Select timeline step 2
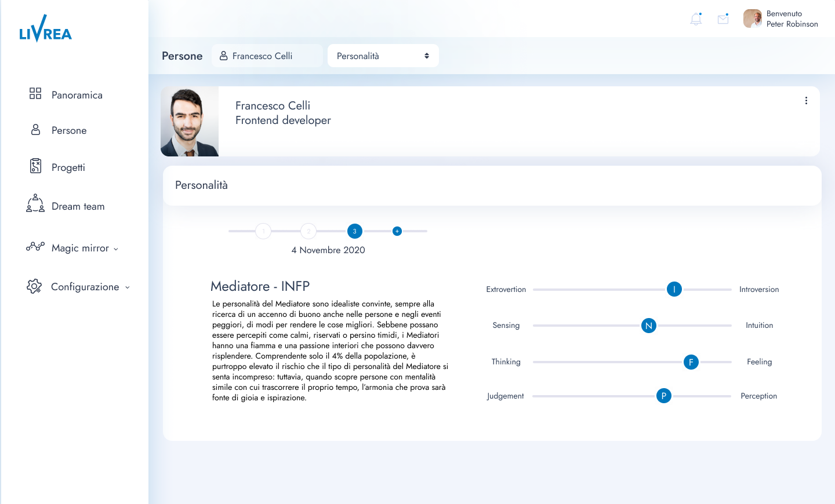The image size is (835, 504). [x=308, y=231]
